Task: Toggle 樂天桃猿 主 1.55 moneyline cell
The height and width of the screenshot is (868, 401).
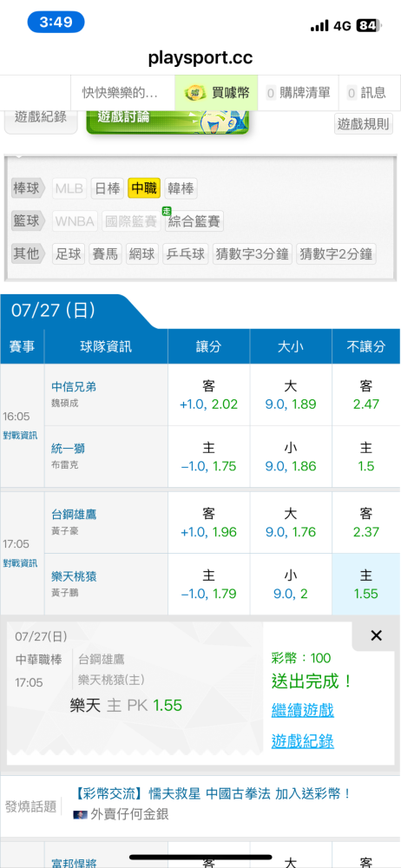Action: pyautogui.click(x=365, y=584)
